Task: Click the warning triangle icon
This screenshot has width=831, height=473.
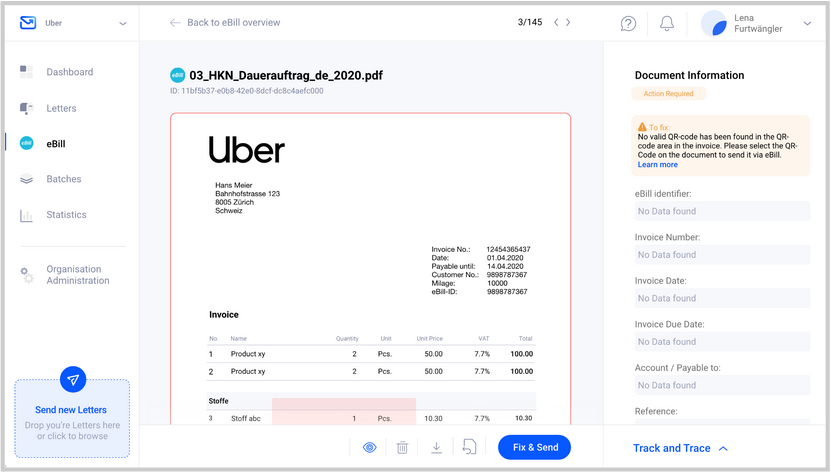Action: [x=642, y=127]
